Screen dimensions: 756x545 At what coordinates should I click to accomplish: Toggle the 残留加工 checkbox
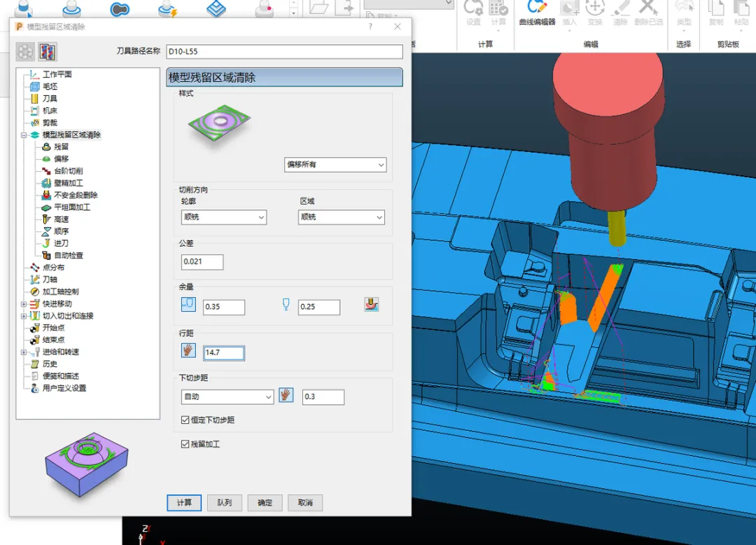click(185, 444)
